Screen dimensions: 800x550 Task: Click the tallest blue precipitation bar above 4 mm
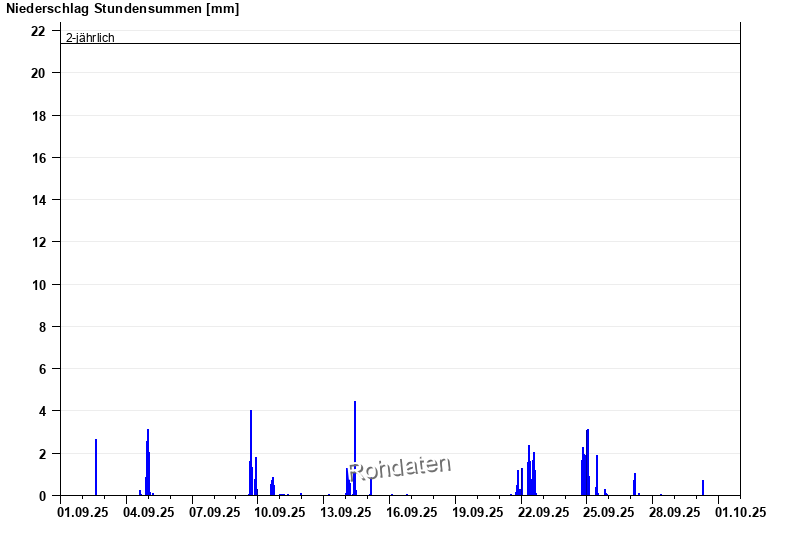(x=355, y=450)
